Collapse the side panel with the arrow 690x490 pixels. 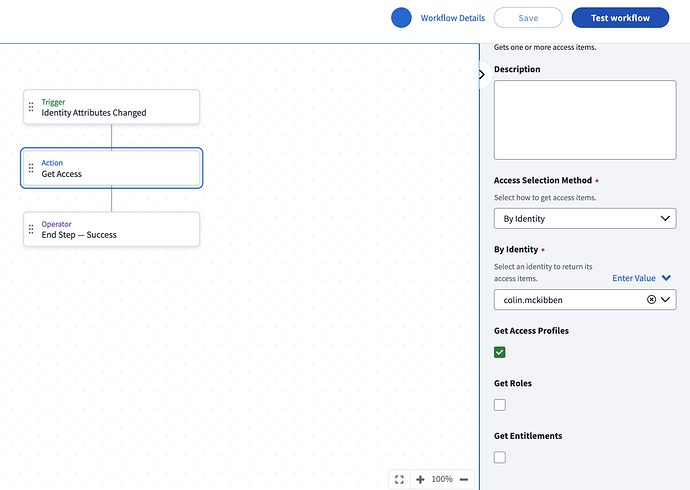pyautogui.click(x=482, y=74)
